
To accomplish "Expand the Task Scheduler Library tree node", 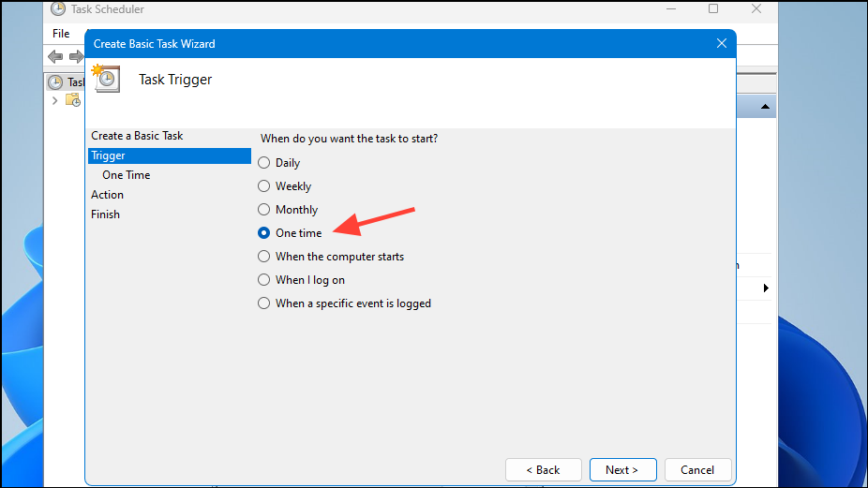I will (54, 101).
